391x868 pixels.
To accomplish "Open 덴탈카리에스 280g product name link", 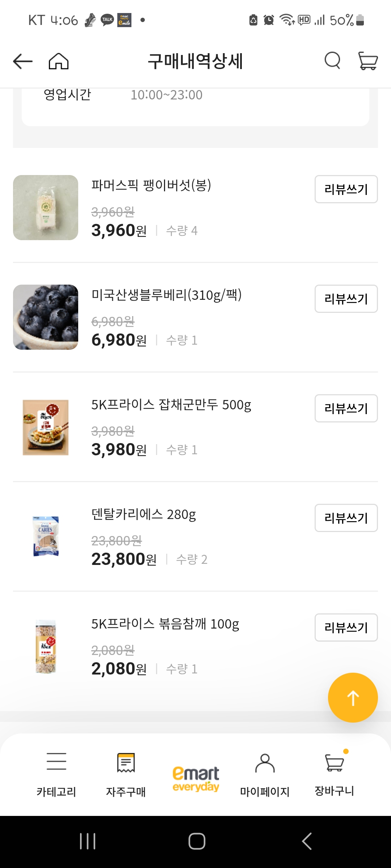I will [144, 514].
